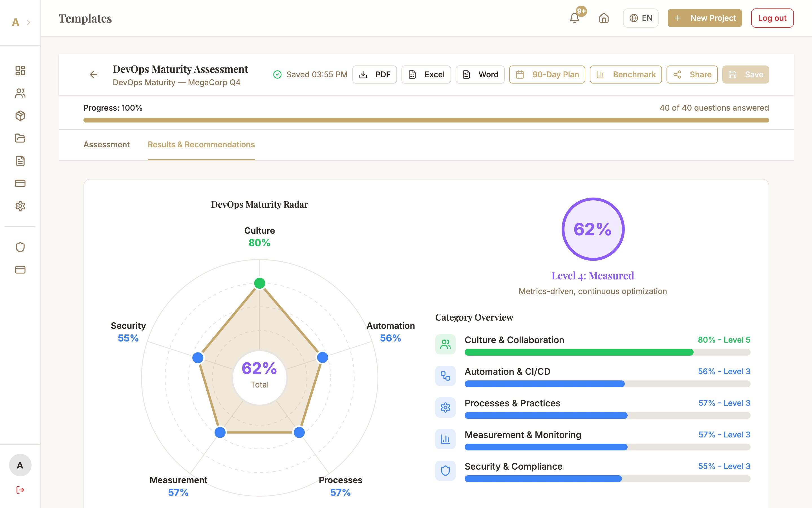Click the Automation radar data point
The height and width of the screenshot is (508, 812).
point(323,358)
